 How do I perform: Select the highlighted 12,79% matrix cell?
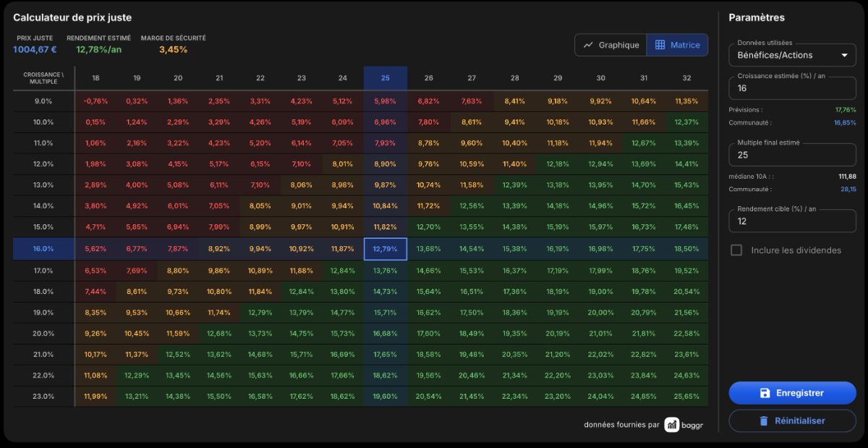tap(385, 249)
